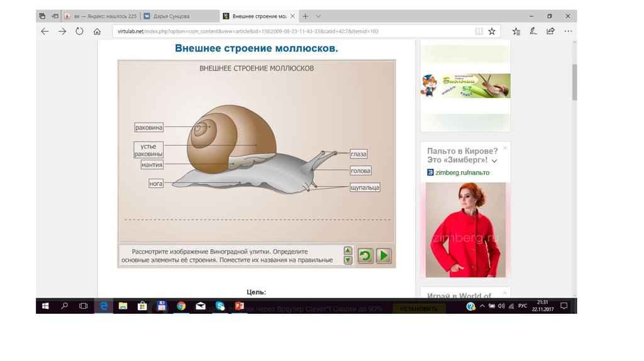Click the green play arrow button

click(x=383, y=255)
